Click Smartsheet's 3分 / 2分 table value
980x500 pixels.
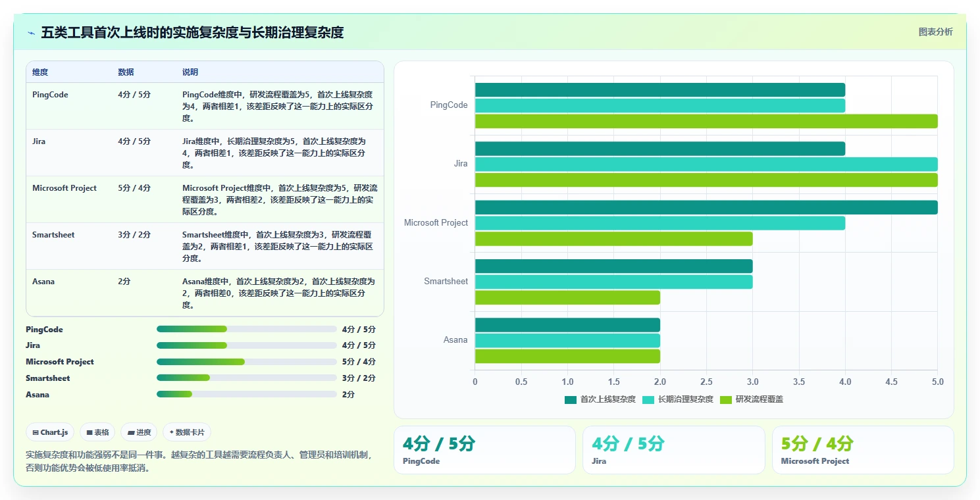[134, 235]
